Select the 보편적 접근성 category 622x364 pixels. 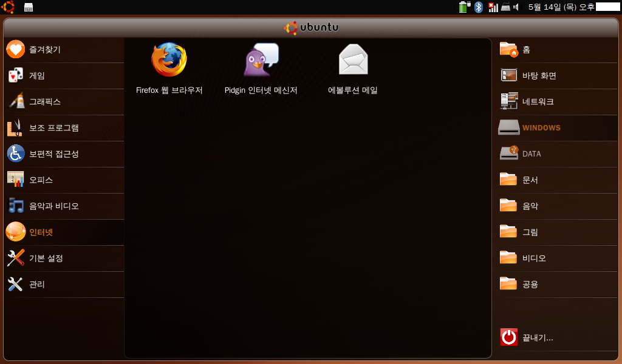click(64, 154)
